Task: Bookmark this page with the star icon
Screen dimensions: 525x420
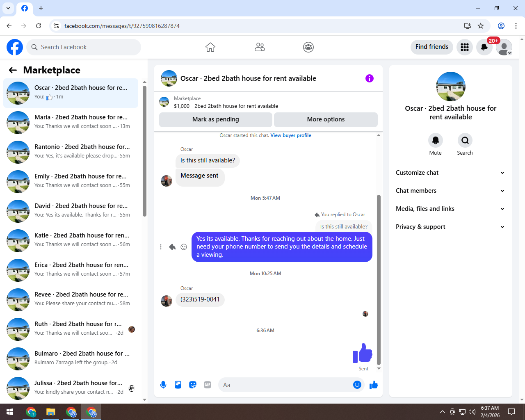Action: (481, 26)
